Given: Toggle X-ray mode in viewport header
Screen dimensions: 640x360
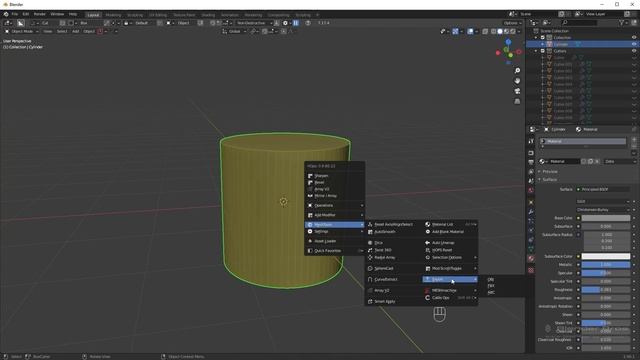Looking at the screenshot, I should [x=485, y=31].
